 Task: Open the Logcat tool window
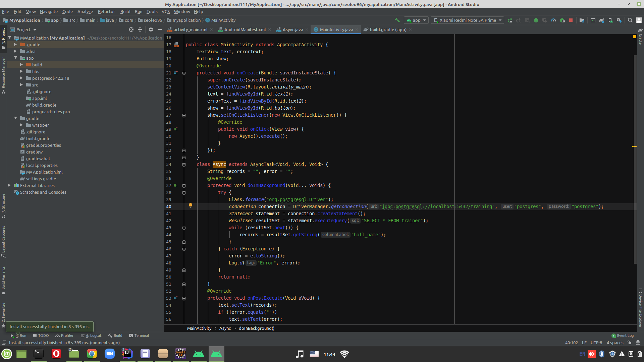coord(91,336)
